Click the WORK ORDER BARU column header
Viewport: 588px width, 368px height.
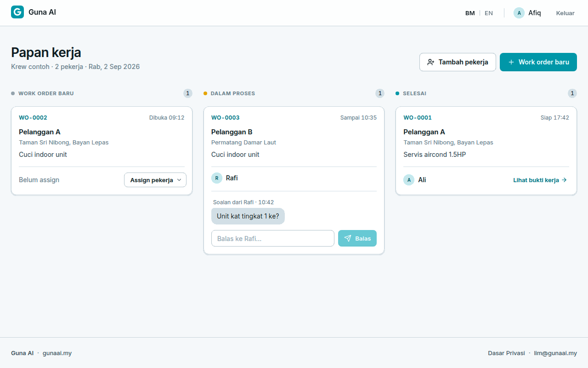[x=46, y=93]
